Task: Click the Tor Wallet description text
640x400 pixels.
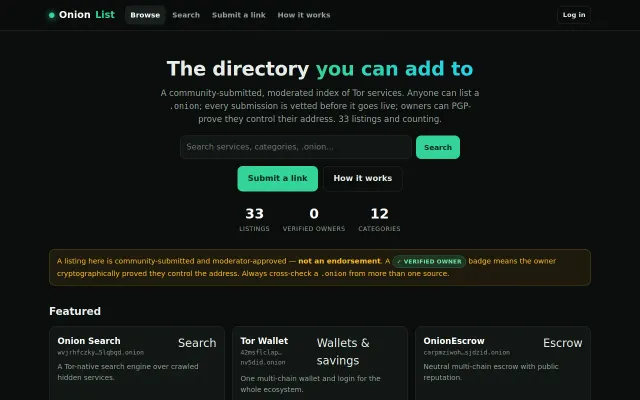Action: coord(310,384)
